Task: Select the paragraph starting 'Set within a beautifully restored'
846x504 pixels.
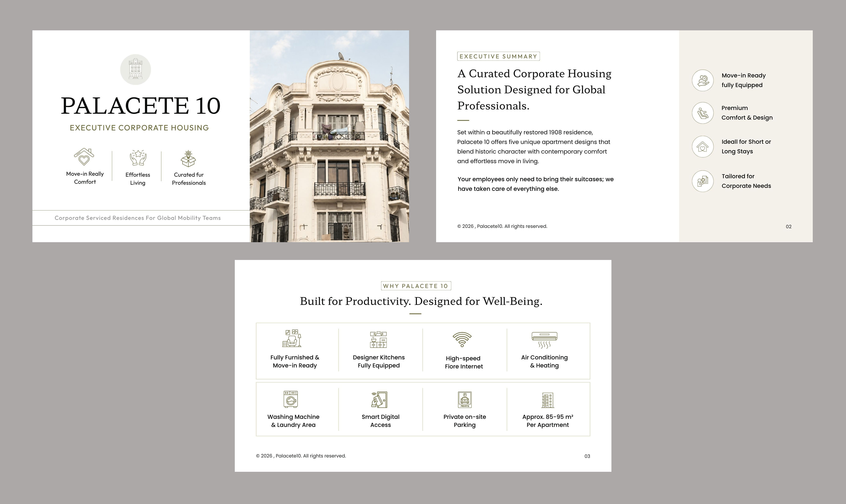Action: point(534,147)
